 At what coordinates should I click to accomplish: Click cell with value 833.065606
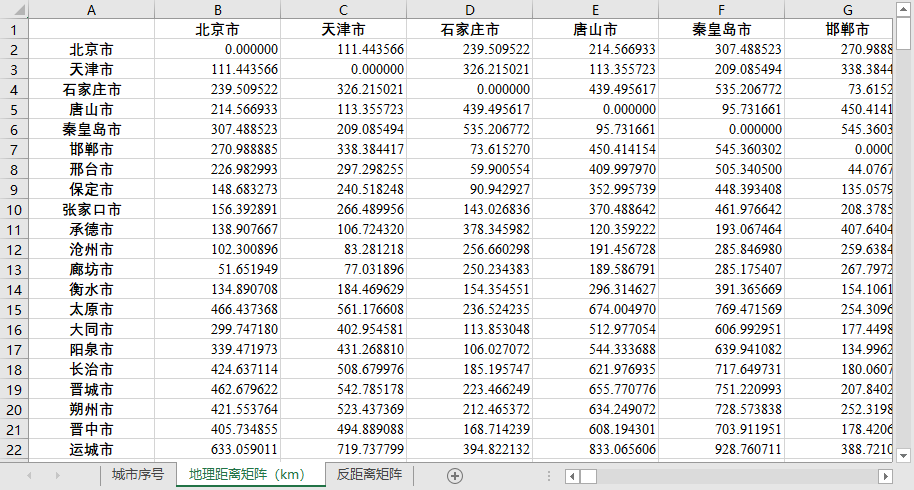[595, 450]
